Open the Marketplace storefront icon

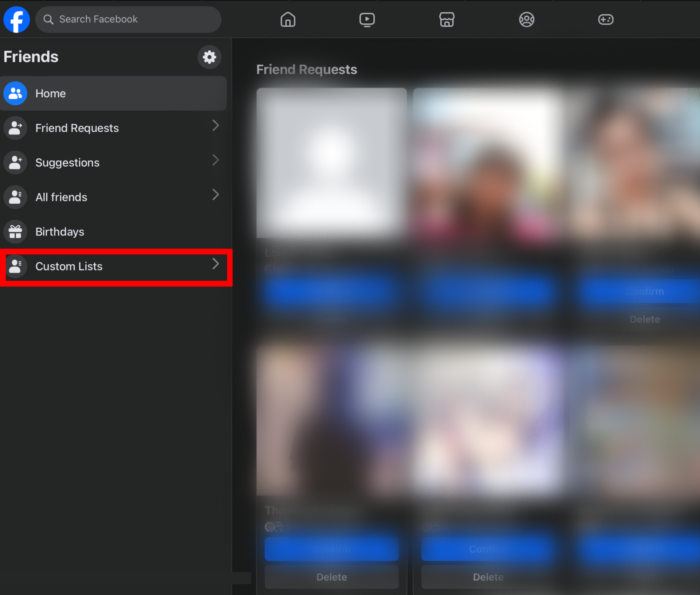[447, 19]
